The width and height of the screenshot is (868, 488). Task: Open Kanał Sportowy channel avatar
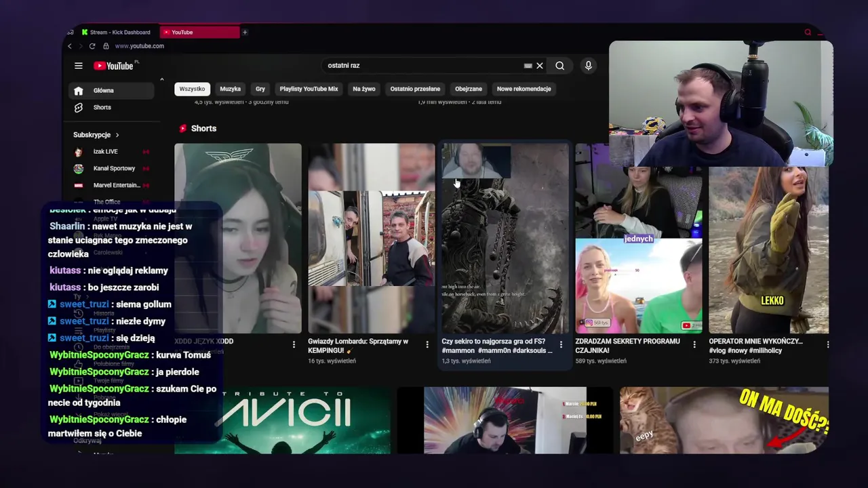pos(79,169)
